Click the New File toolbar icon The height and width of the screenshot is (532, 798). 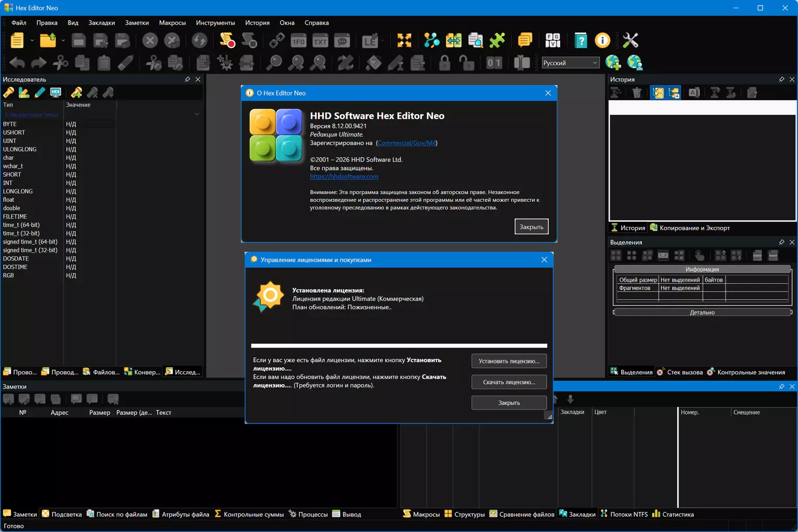tap(17, 40)
